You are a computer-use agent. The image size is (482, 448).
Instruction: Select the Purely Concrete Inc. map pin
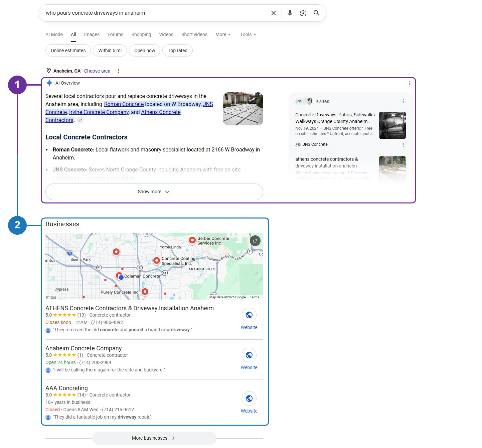pos(145,292)
